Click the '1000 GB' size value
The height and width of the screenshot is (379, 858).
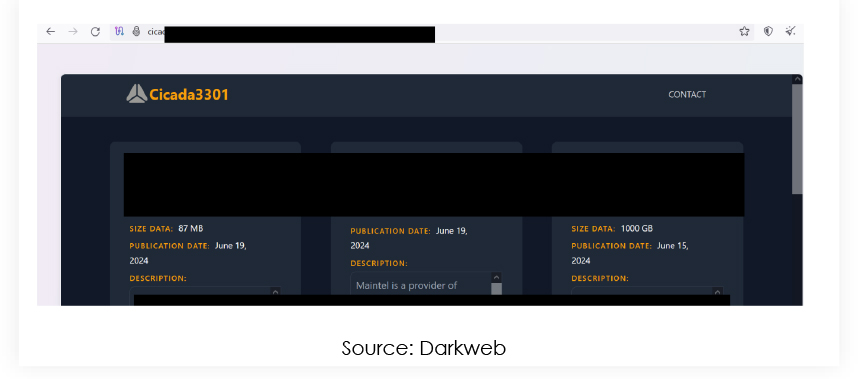(636, 229)
